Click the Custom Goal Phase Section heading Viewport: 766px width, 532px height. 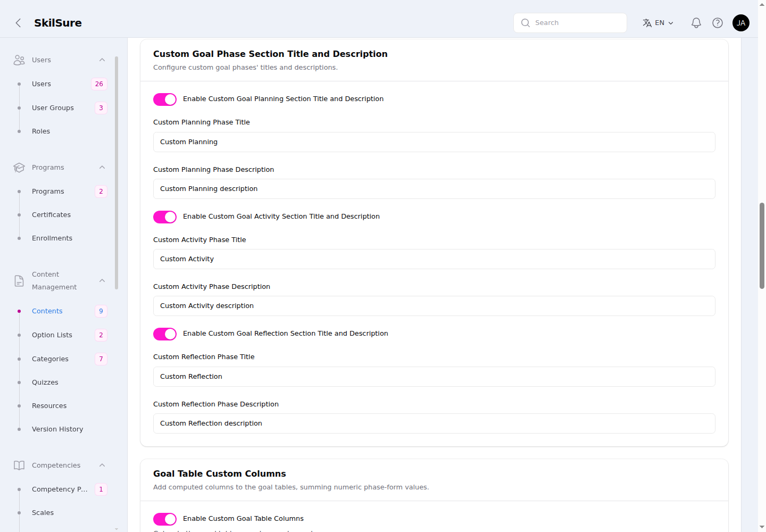click(x=270, y=54)
